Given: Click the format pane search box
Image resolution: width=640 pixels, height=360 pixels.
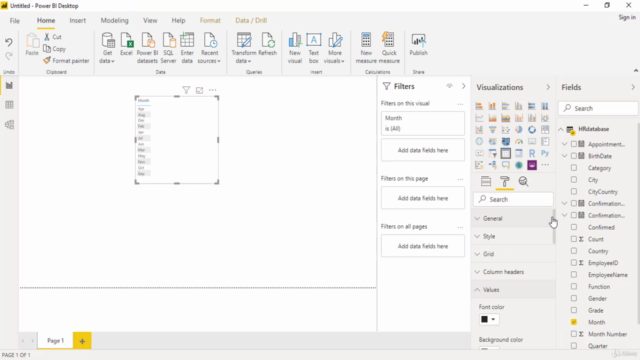Looking at the screenshot, I should click(x=513, y=199).
